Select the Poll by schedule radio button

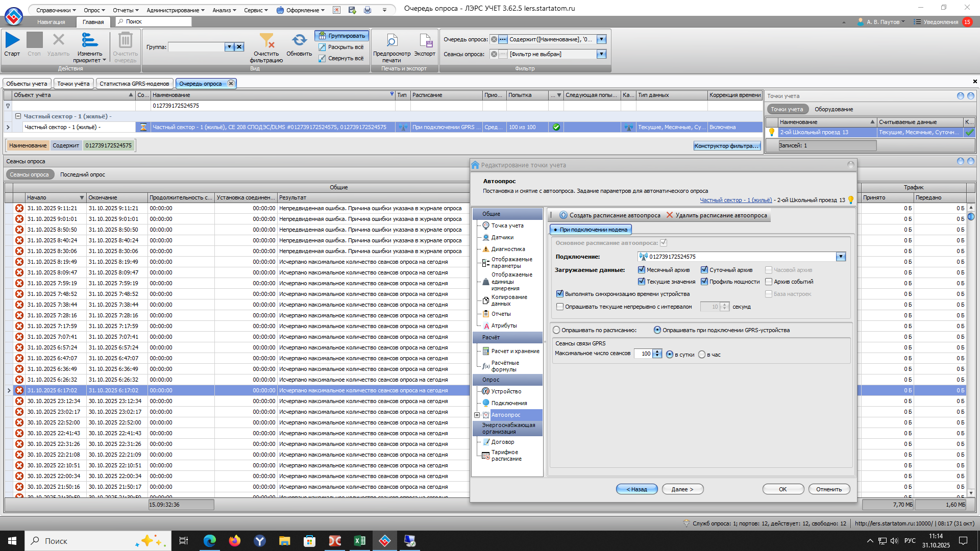556,330
